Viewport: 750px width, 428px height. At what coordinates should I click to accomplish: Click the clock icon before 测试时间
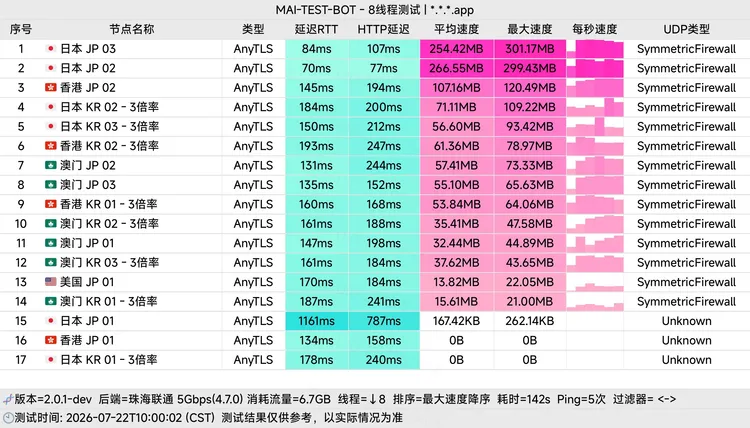click(8, 417)
